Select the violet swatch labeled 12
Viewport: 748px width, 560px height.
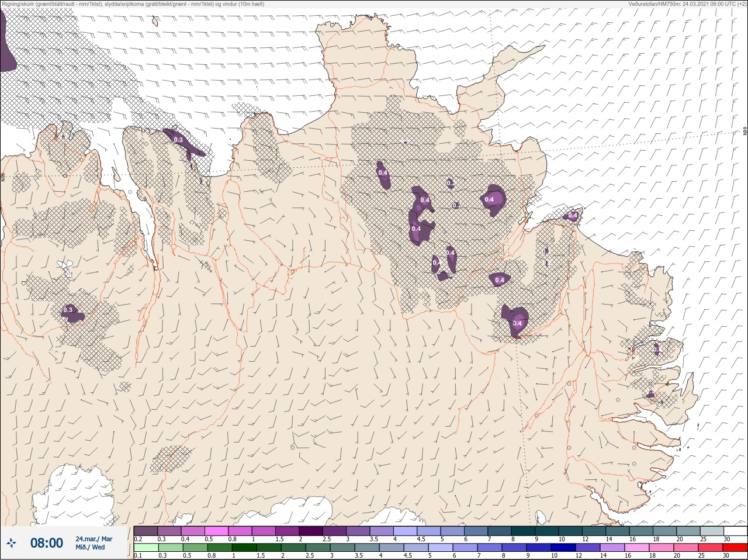coord(588,548)
